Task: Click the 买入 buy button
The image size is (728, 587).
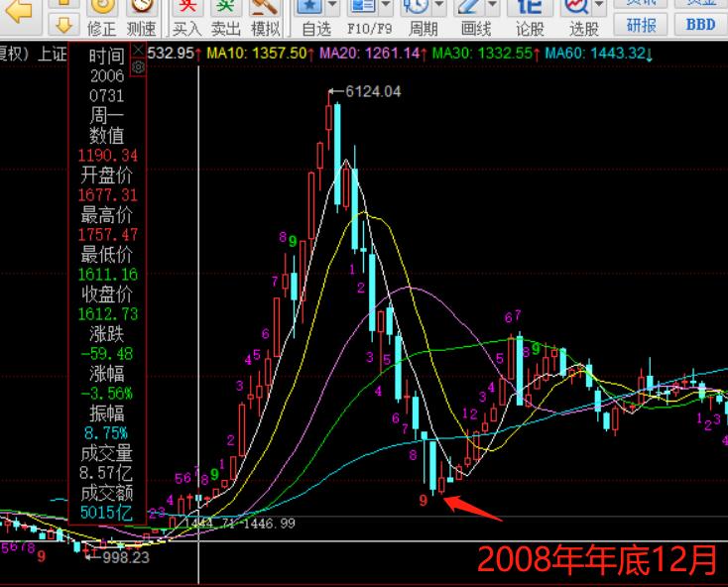Action: [187, 19]
